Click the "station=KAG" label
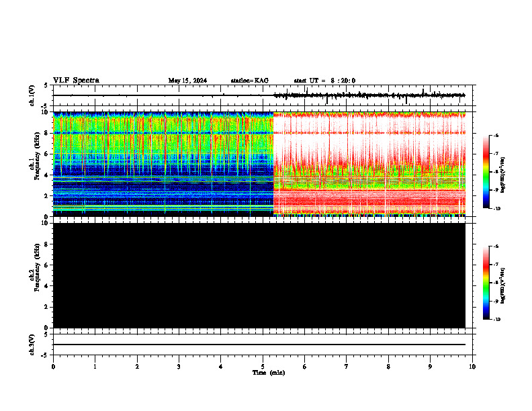This screenshot has width=532, height=411. (x=250, y=81)
